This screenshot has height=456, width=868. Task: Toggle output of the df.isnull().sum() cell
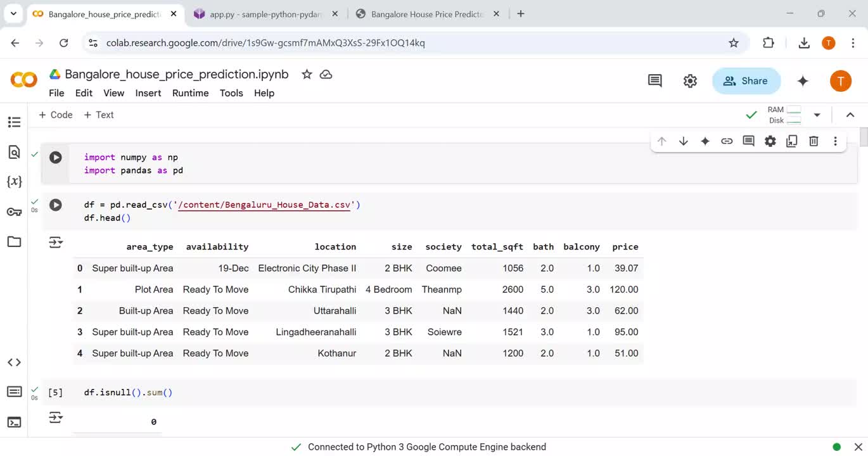(56, 417)
